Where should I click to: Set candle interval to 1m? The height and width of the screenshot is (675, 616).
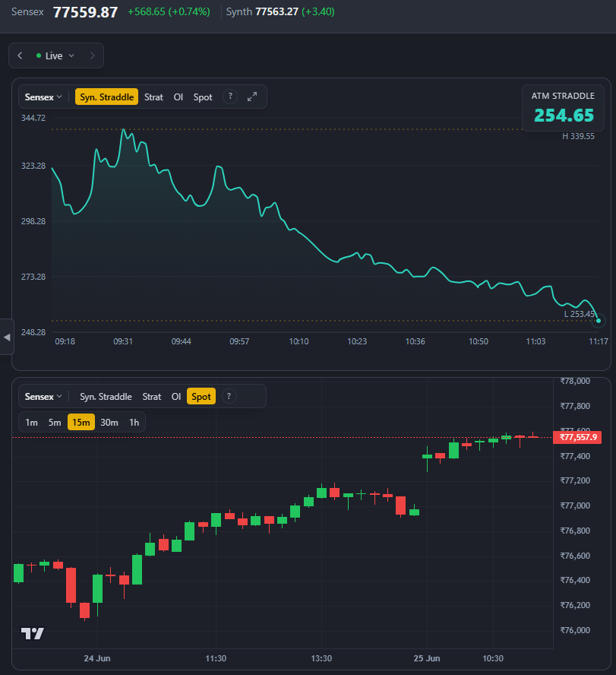coord(31,423)
